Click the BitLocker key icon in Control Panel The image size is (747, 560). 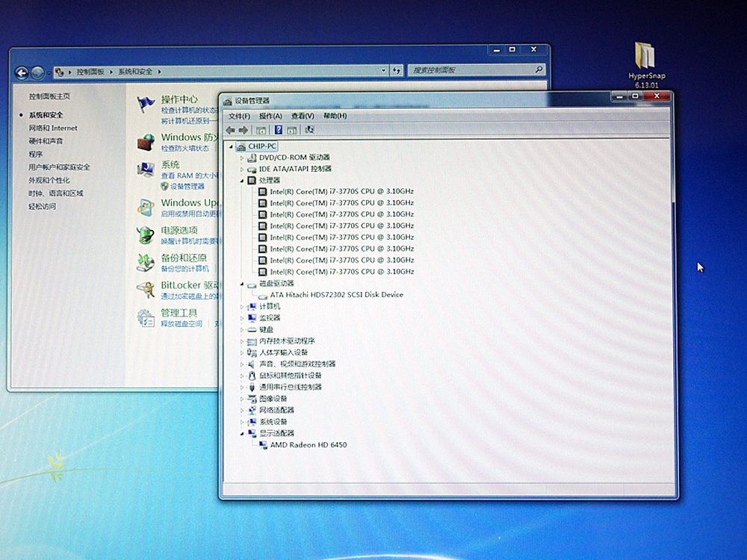click(146, 290)
